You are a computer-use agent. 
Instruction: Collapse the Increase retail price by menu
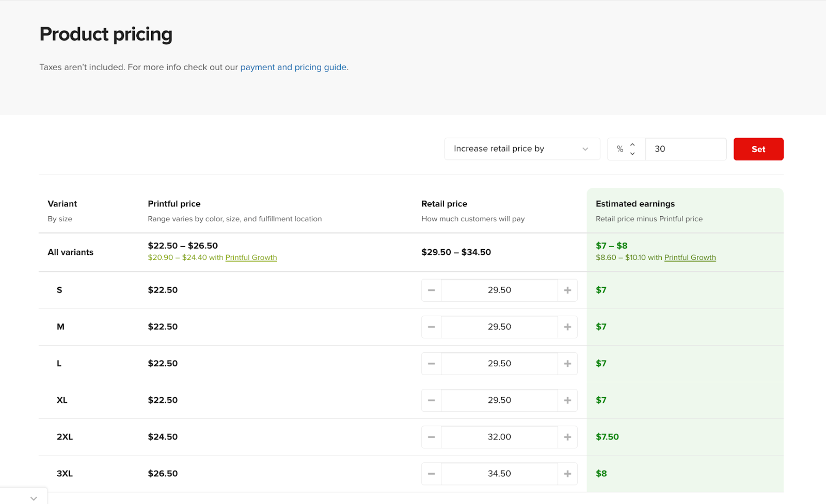pos(585,149)
